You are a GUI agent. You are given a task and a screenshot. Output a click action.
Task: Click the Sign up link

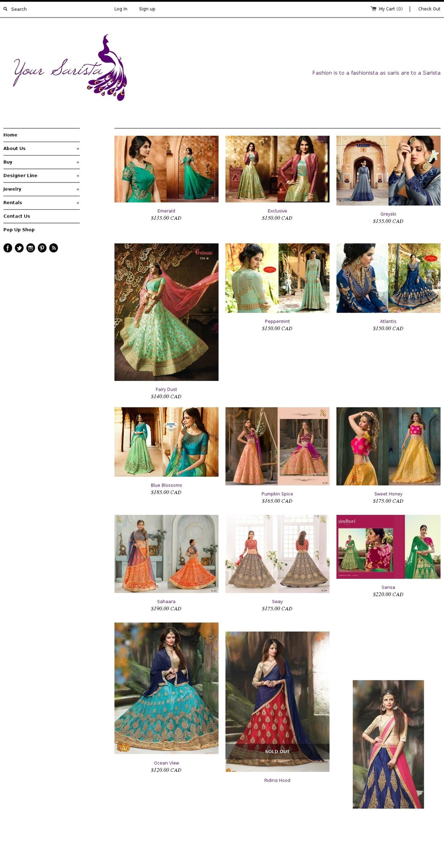[147, 9]
